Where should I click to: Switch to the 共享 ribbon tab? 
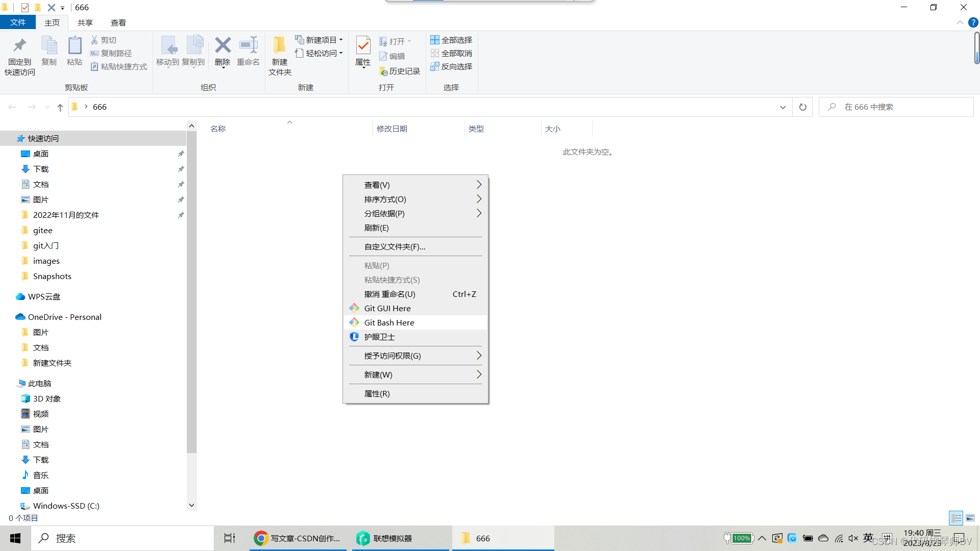pos(85,22)
